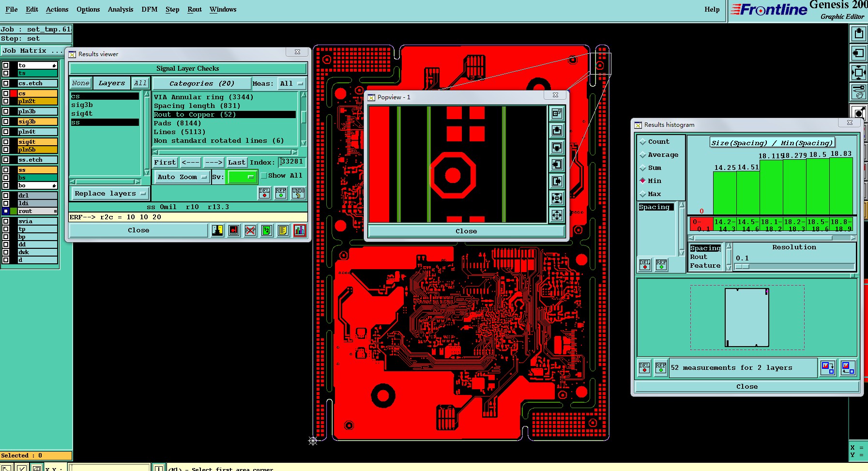868x471 pixels.
Task: Click the second blue-red icon at histogram bottom right
Action: pyautogui.click(x=848, y=368)
